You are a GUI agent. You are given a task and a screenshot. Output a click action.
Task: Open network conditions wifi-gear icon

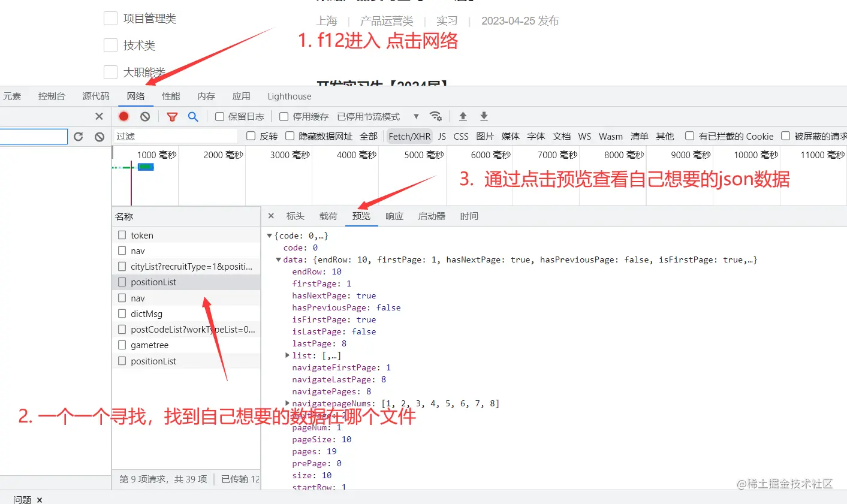point(436,116)
